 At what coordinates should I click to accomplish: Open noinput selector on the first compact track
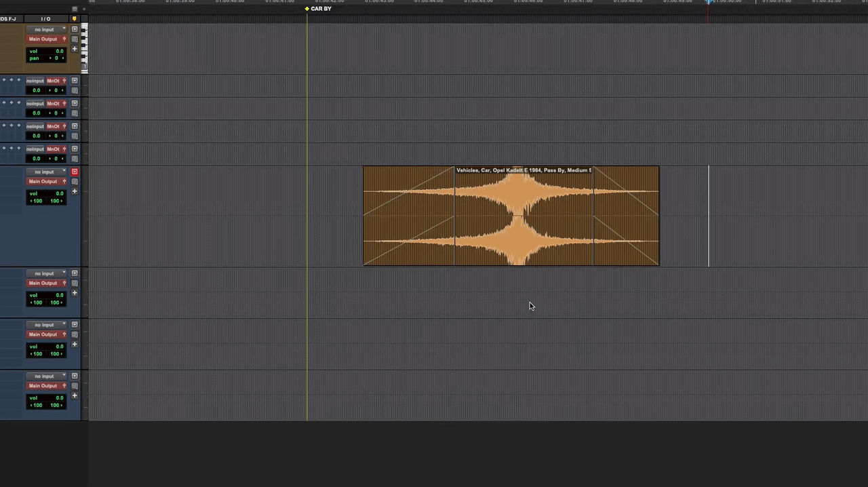(35, 81)
